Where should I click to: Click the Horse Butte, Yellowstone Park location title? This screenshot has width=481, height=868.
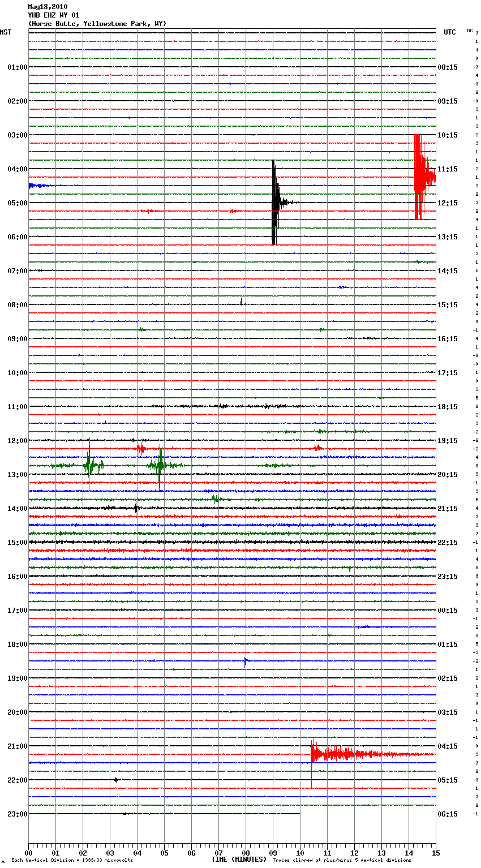pyautogui.click(x=97, y=24)
